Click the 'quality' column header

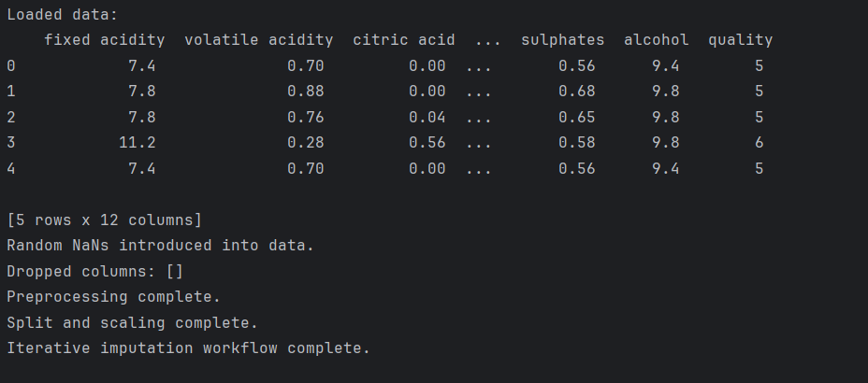coord(740,40)
